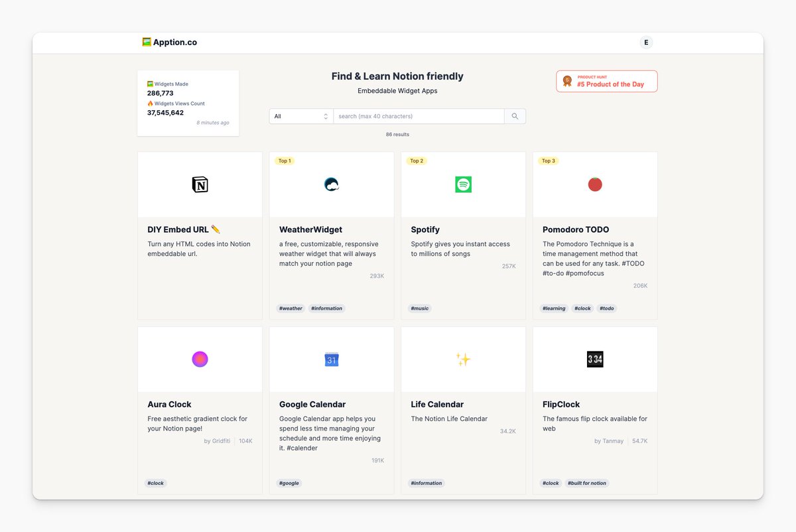
Task: Filter by the #weather tag
Action: pyautogui.click(x=291, y=308)
